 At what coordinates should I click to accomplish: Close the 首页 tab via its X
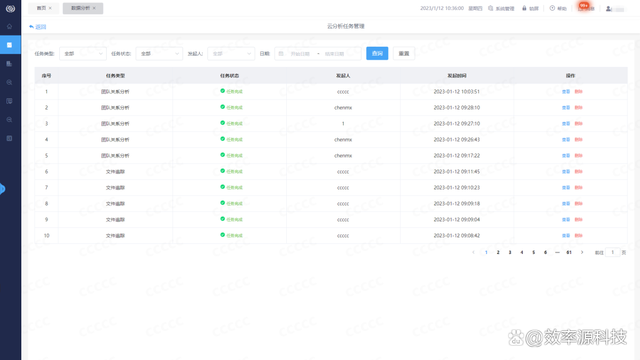click(x=50, y=8)
